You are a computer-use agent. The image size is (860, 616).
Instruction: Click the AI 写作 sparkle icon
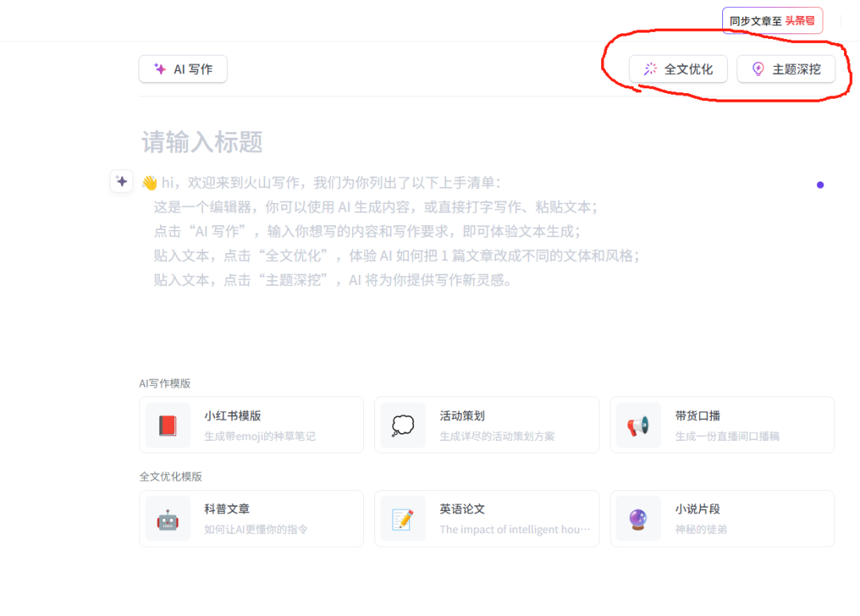point(158,68)
